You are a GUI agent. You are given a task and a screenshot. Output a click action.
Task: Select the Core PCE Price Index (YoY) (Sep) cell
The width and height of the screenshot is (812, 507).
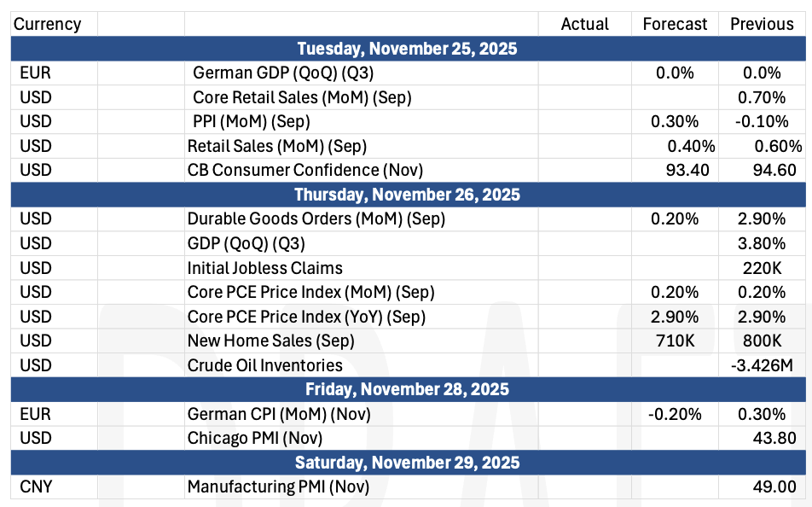point(306,317)
